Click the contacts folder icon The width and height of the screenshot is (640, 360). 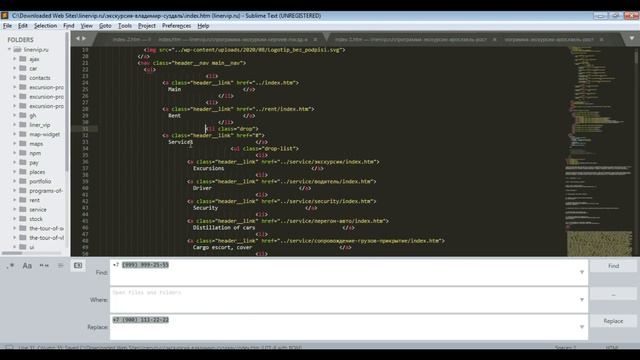click(x=23, y=78)
